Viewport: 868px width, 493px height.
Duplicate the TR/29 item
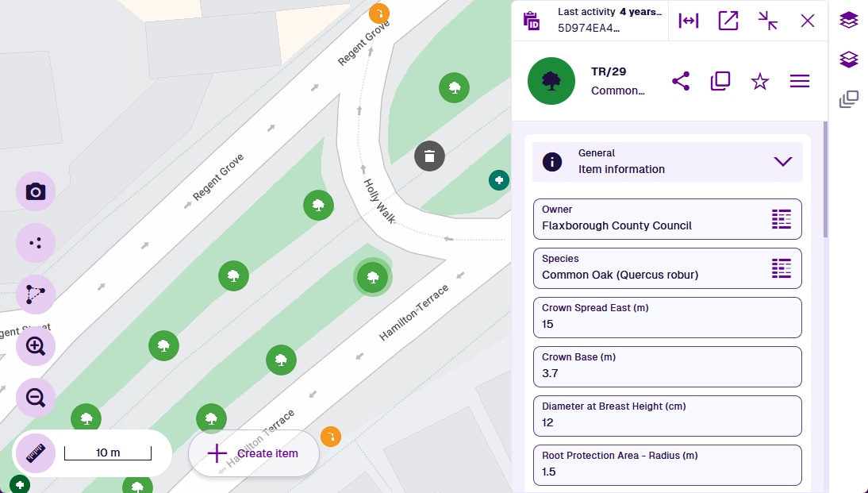[720, 81]
